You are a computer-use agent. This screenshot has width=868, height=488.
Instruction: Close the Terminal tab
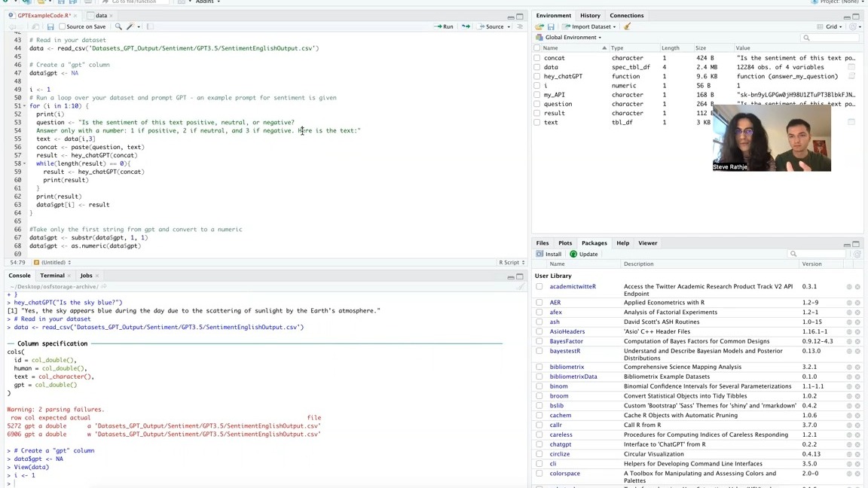point(69,276)
